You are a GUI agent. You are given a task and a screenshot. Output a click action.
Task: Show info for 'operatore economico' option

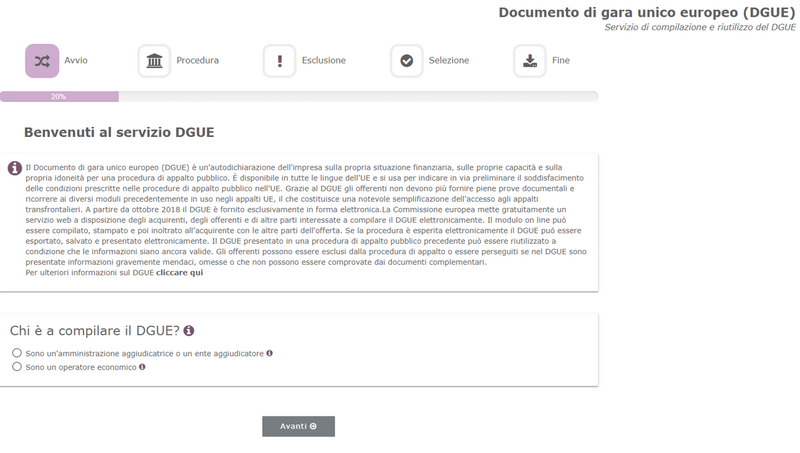[142, 367]
